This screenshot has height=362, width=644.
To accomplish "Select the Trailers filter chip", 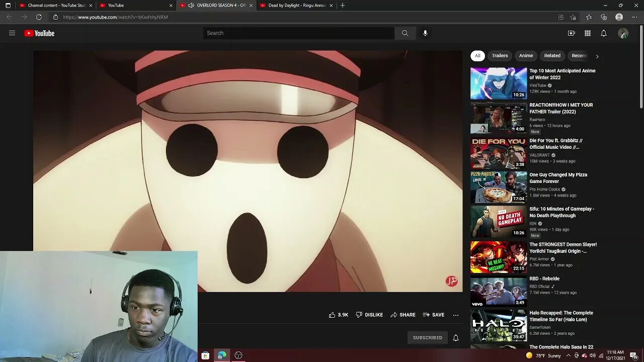I will (x=500, y=56).
